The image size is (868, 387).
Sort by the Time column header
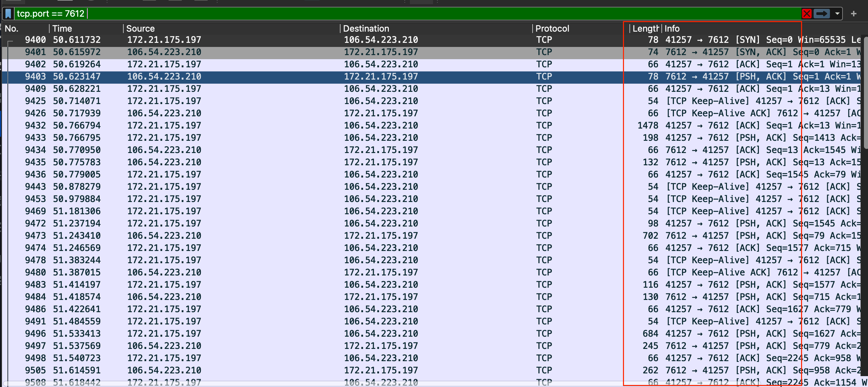(87, 29)
